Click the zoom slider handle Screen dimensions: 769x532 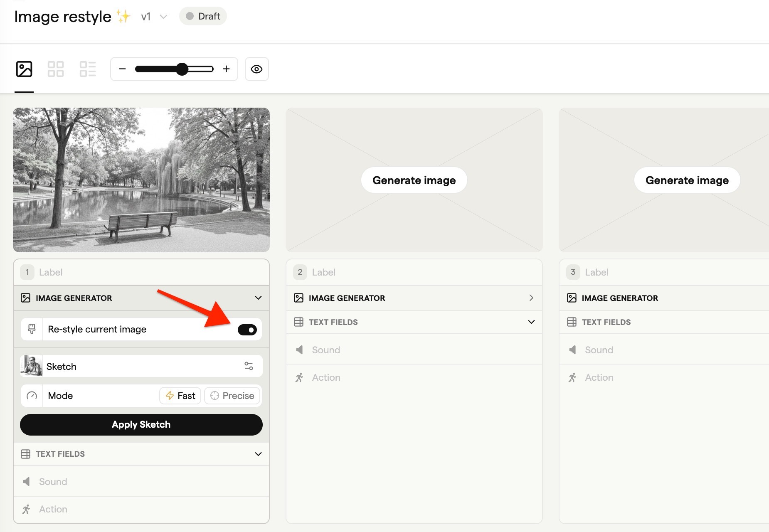[182, 69]
